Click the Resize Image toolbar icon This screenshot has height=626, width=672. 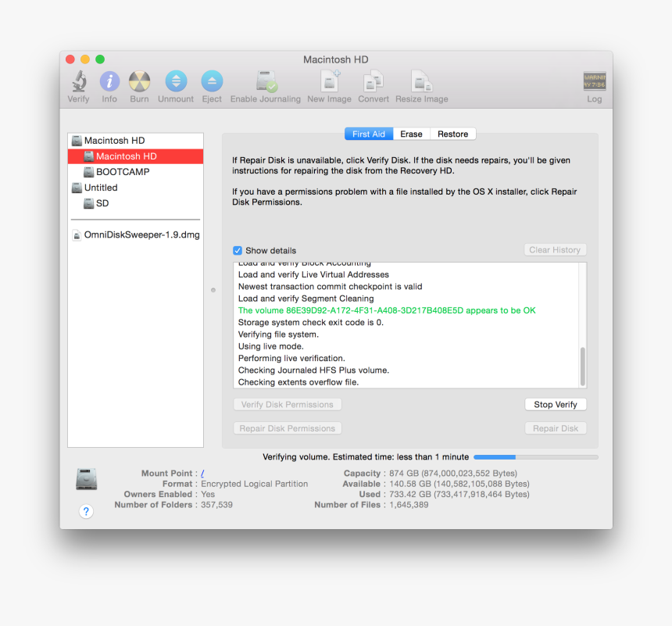422,81
